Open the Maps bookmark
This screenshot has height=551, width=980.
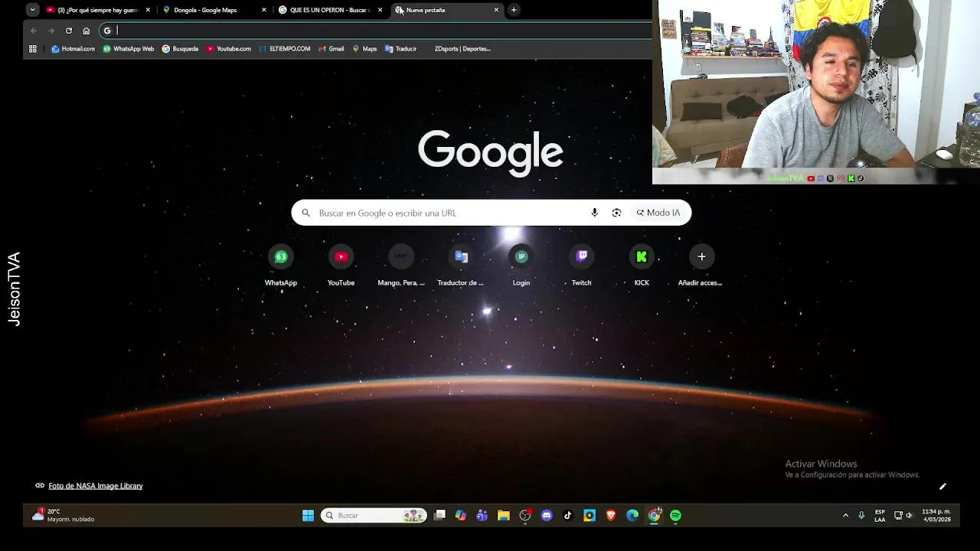coord(364,49)
